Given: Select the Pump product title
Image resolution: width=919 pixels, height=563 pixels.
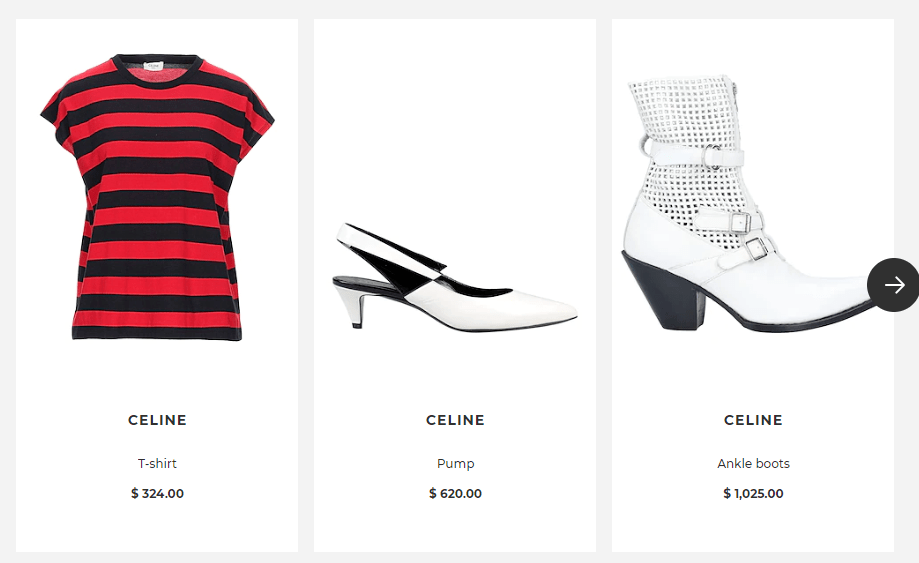Looking at the screenshot, I should tap(455, 463).
